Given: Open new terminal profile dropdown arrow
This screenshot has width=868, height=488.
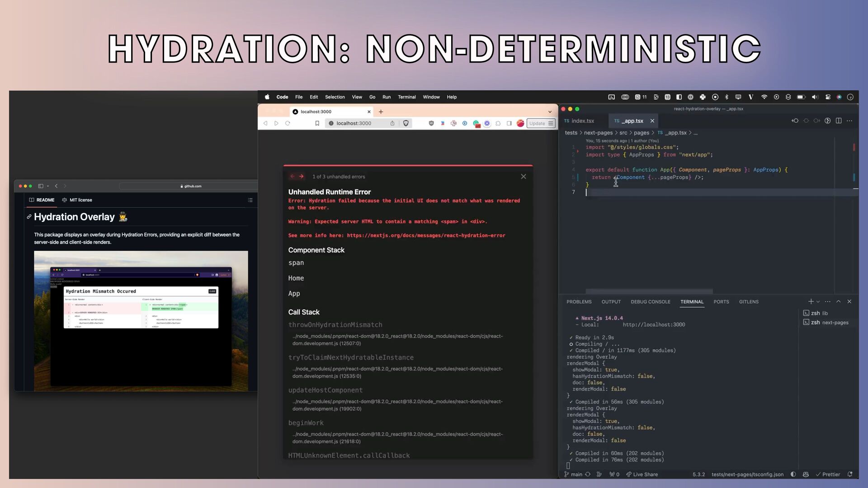Looking at the screenshot, I should tap(818, 302).
